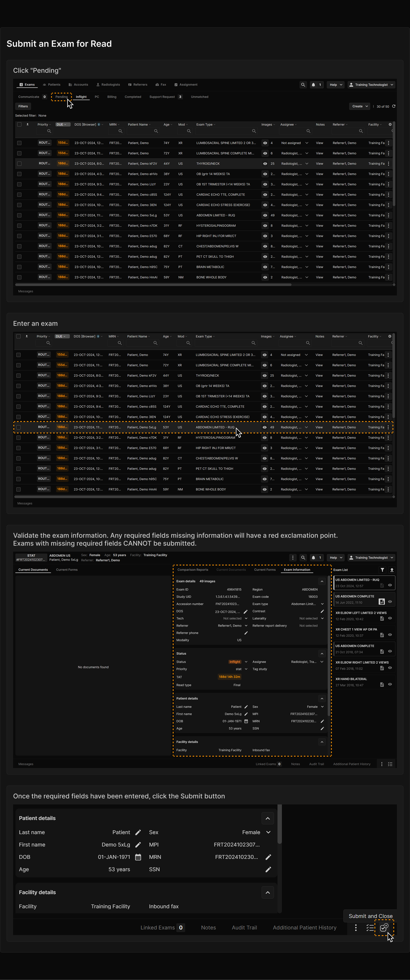Edit the DOS field with its pencil icon
This screenshot has width=410, height=980.
(x=246, y=612)
